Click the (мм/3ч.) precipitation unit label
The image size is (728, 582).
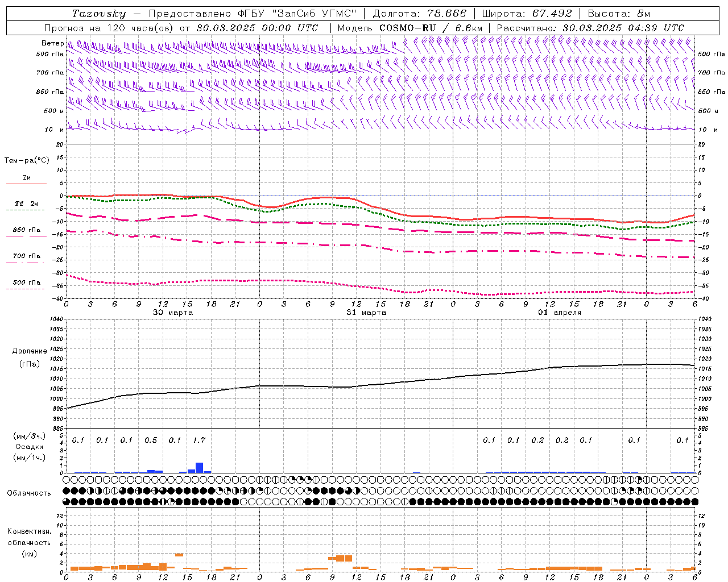coord(29,436)
